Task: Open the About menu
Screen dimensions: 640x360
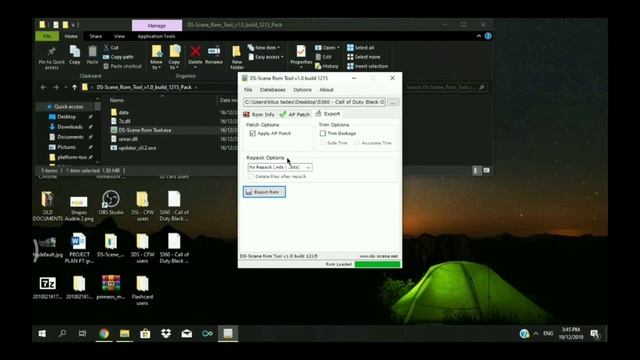Action: 326,90
